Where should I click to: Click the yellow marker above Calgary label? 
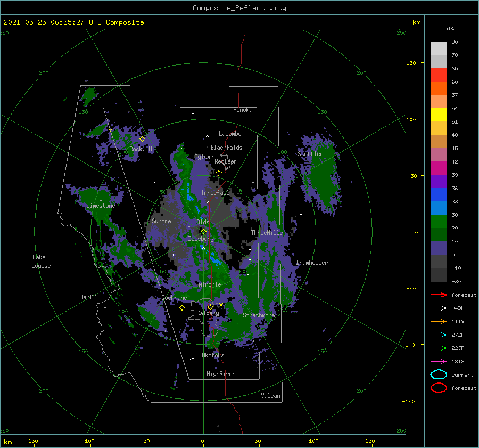[210, 307]
